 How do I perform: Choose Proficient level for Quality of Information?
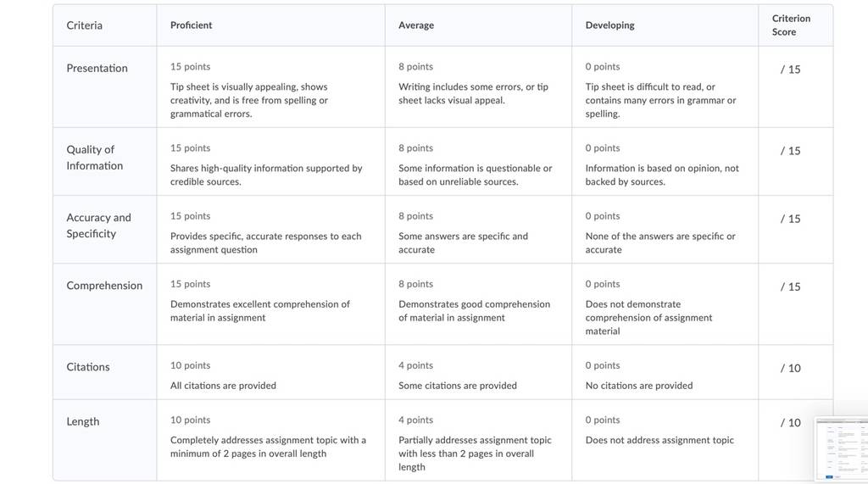270,162
